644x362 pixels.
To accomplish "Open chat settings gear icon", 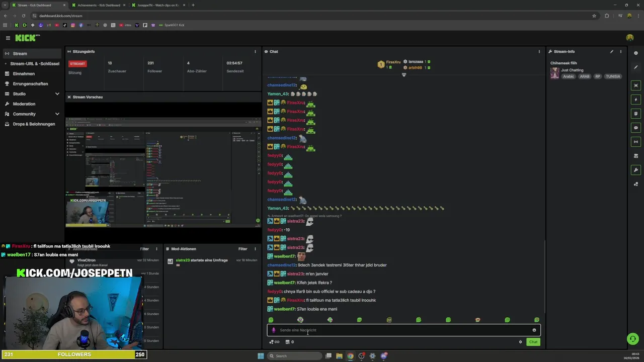I will coord(521,342).
